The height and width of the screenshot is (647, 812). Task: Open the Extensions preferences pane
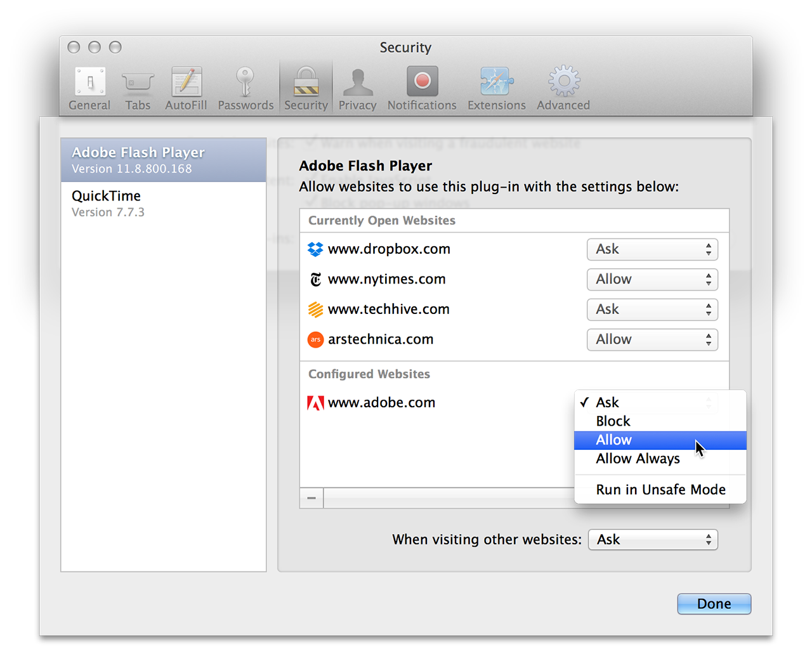(x=497, y=89)
